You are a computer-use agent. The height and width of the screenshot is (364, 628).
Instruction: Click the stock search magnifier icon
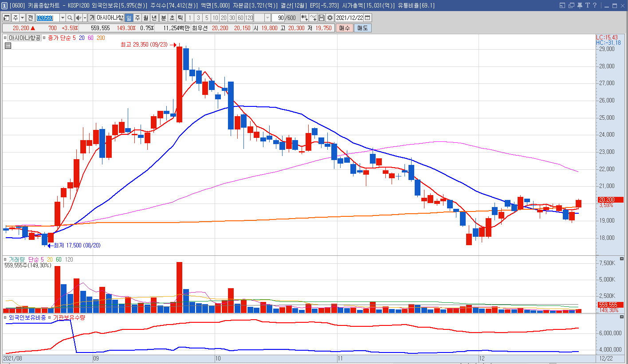coord(70,18)
